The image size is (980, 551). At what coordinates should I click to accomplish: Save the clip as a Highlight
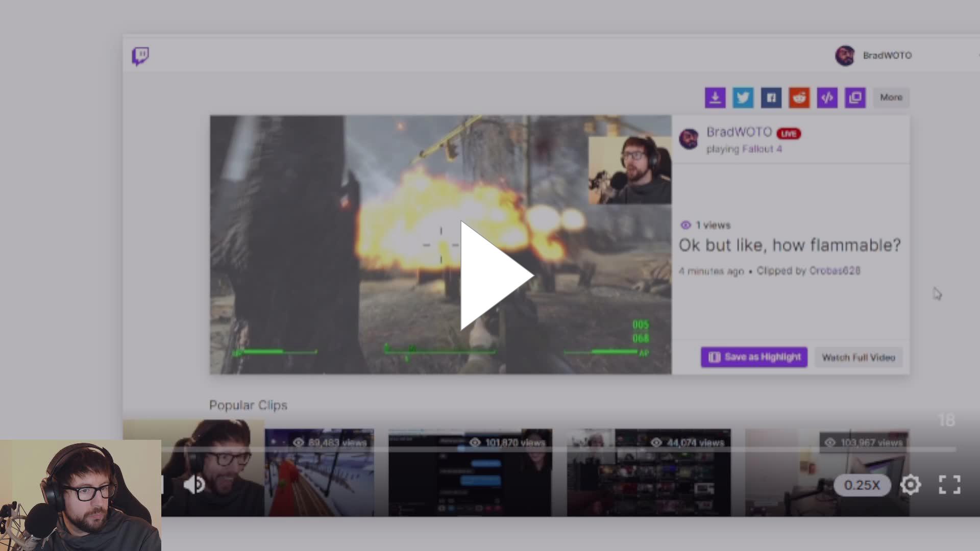(753, 357)
